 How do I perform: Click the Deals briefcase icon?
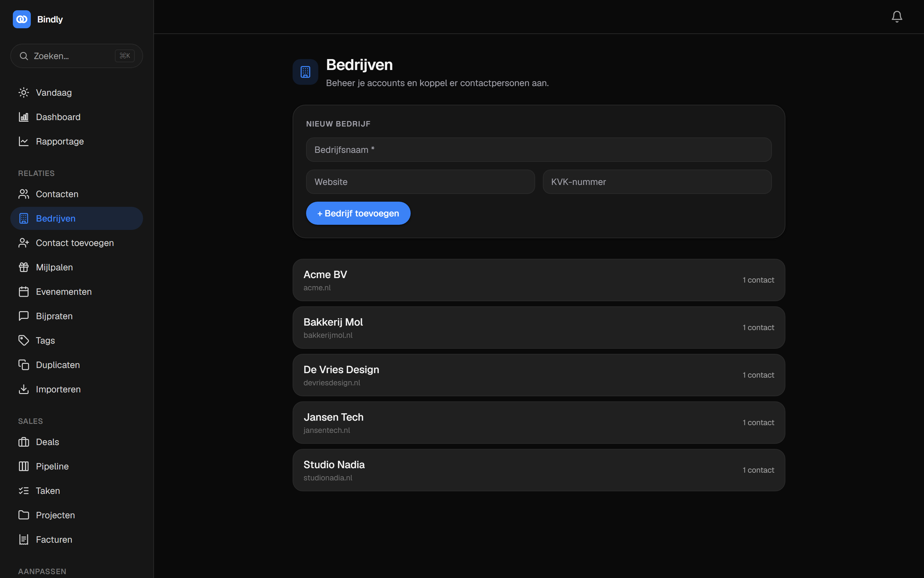(x=24, y=442)
